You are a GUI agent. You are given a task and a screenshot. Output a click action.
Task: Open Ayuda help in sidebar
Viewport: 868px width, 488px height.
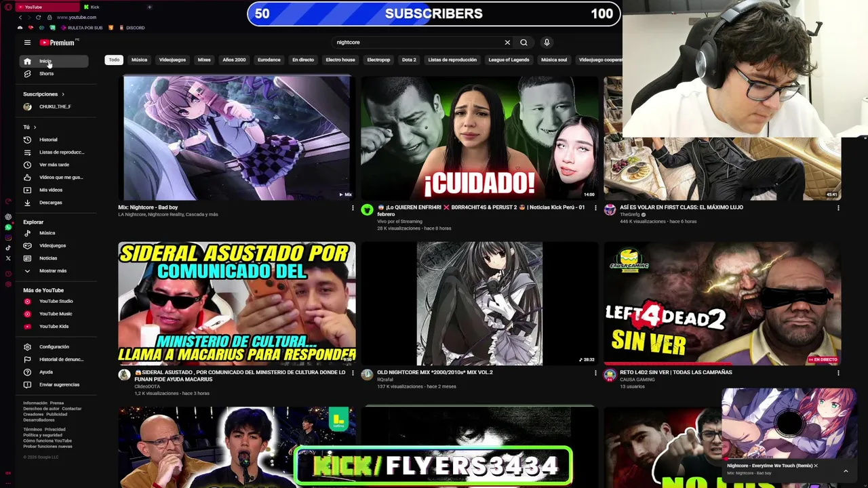click(x=54, y=372)
